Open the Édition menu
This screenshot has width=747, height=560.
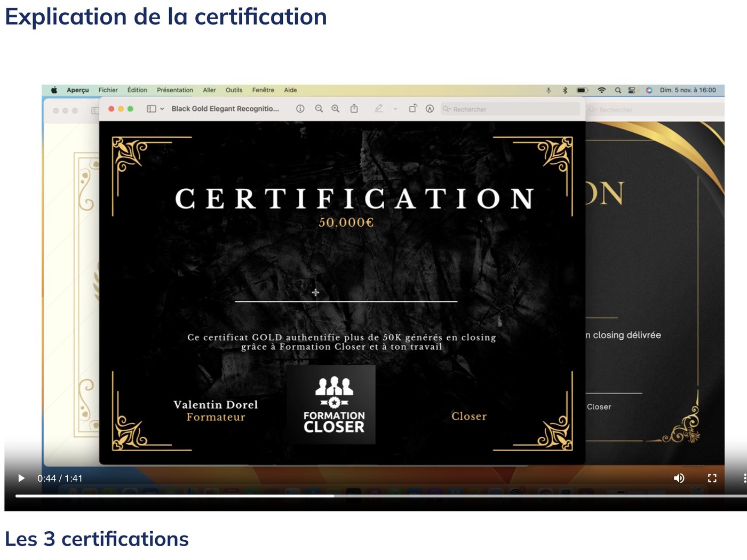click(137, 90)
